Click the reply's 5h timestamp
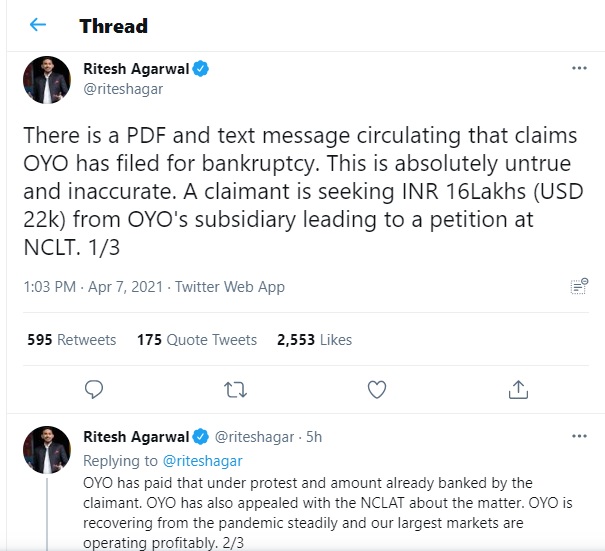The width and height of the screenshot is (605, 551). coord(313,437)
